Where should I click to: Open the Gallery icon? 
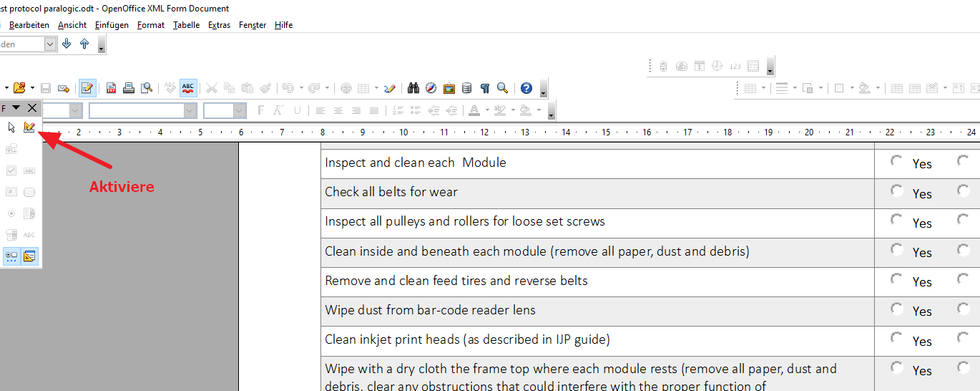449,88
